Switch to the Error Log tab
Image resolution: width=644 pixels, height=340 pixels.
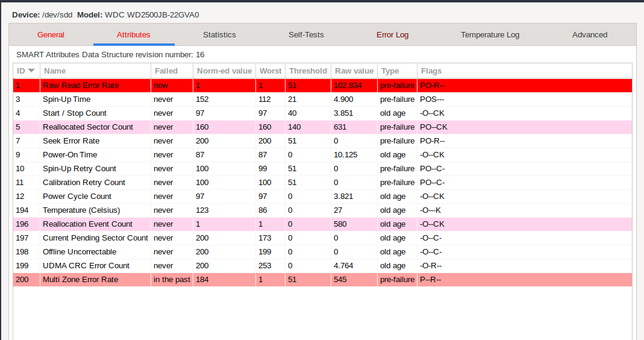392,35
